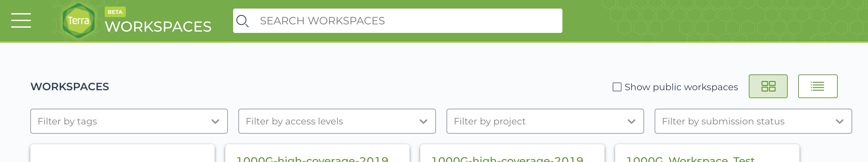Select the blank first workspace card
This screenshot has width=868, height=162.
pyautogui.click(x=122, y=153)
